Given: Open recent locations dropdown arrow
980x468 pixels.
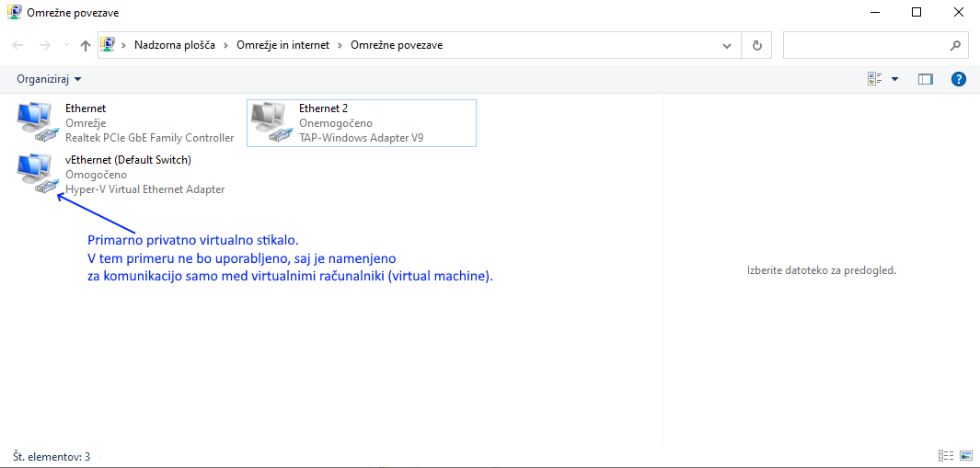Looking at the screenshot, I should (x=67, y=46).
